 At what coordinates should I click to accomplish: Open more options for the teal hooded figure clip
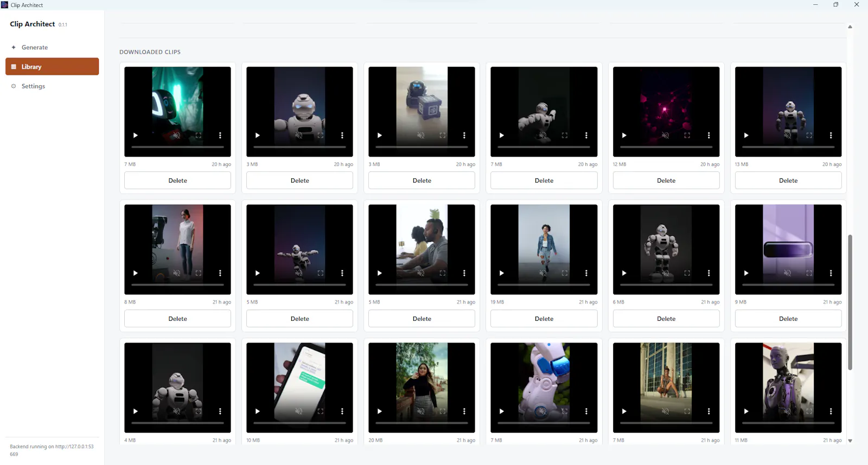tap(220, 135)
